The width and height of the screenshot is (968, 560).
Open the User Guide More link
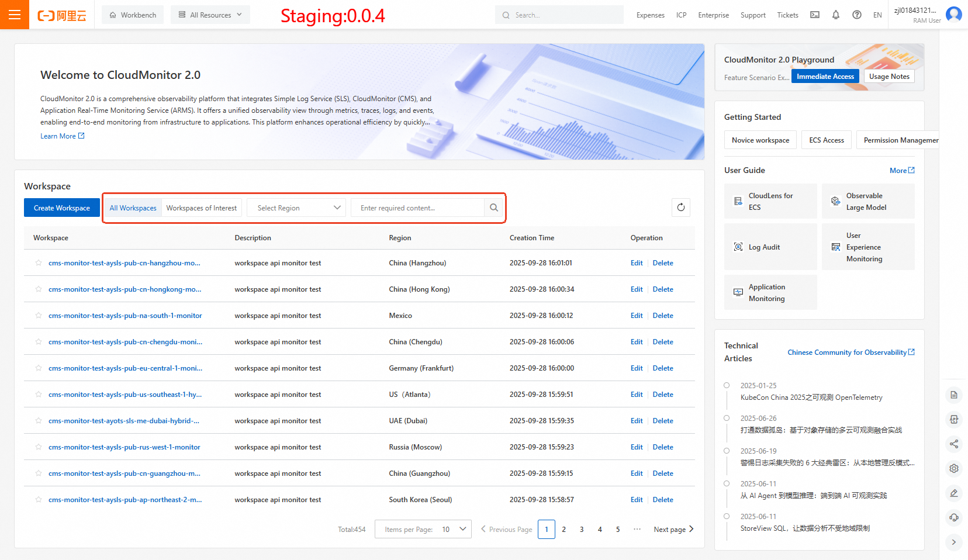(x=902, y=170)
